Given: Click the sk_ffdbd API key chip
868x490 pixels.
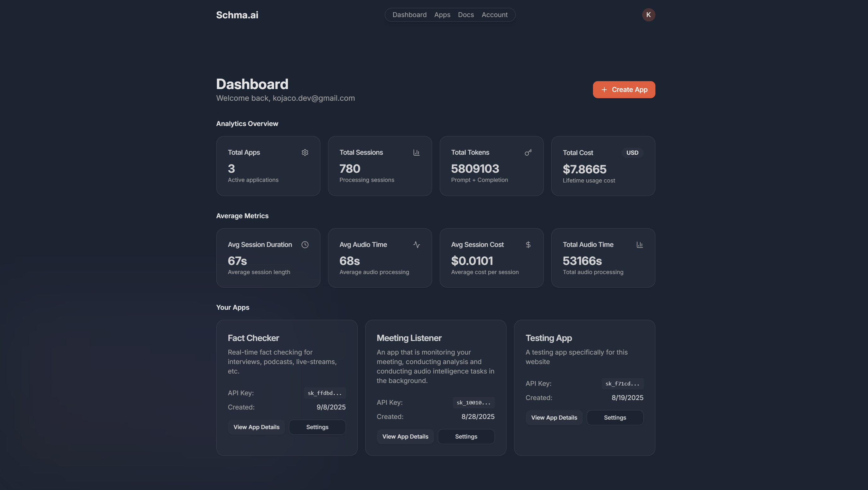Looking at the screenshot, I should pyautogui.click(x=325, y=393).
